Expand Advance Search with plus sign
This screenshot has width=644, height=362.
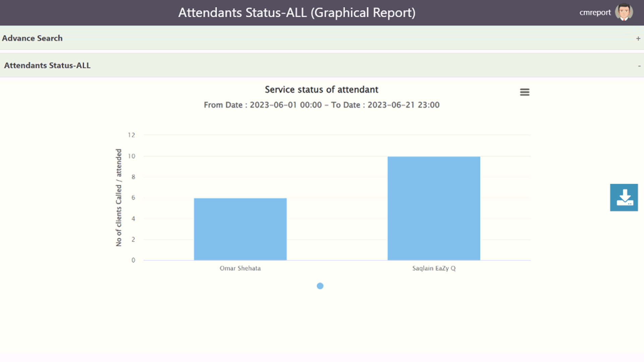(638, 39)
